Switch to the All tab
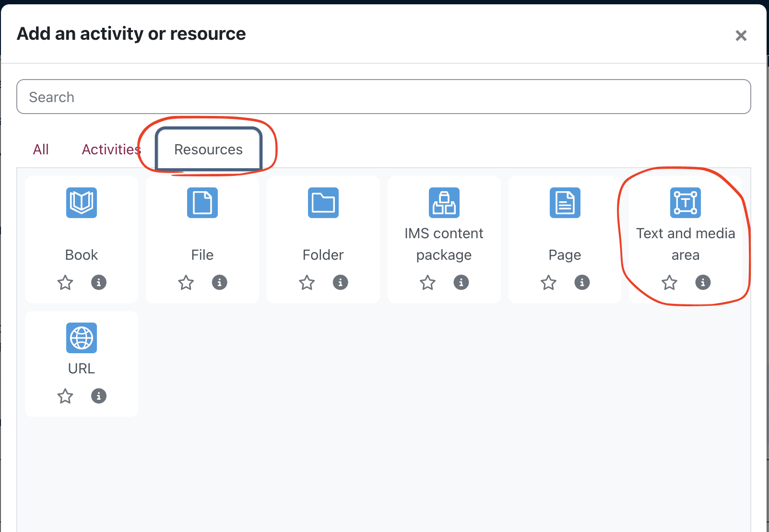 41,150
